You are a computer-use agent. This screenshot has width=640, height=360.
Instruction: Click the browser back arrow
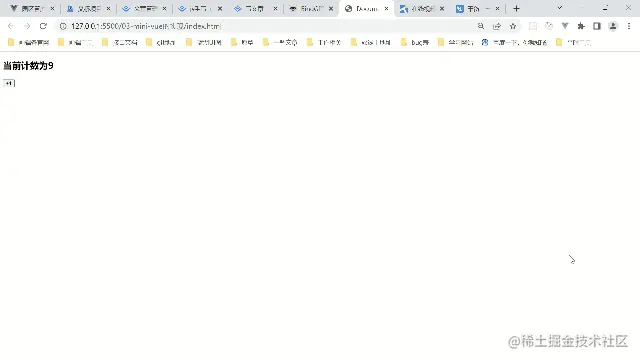(x=11, y=26)
